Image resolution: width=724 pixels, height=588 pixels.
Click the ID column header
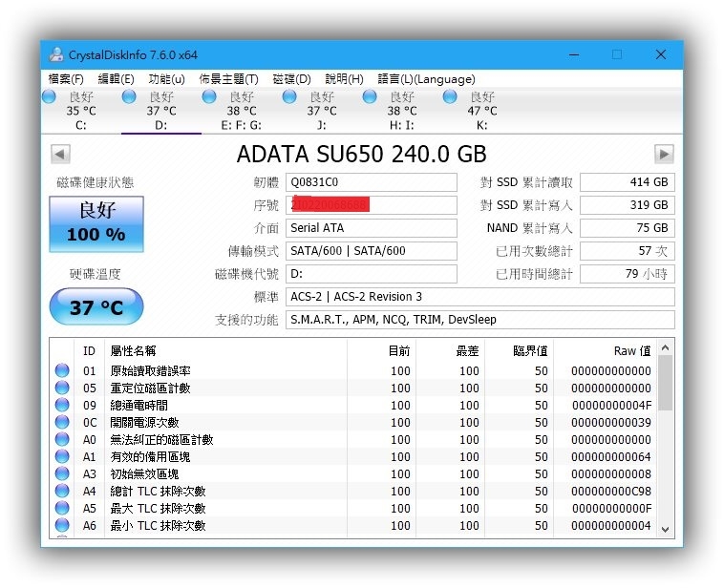[89, 350]
